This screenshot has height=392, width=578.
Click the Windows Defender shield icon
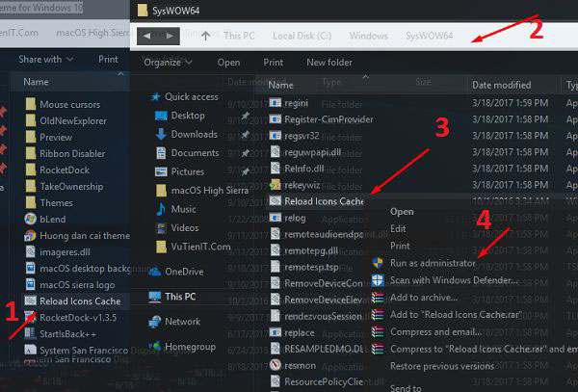click(378, 280)
